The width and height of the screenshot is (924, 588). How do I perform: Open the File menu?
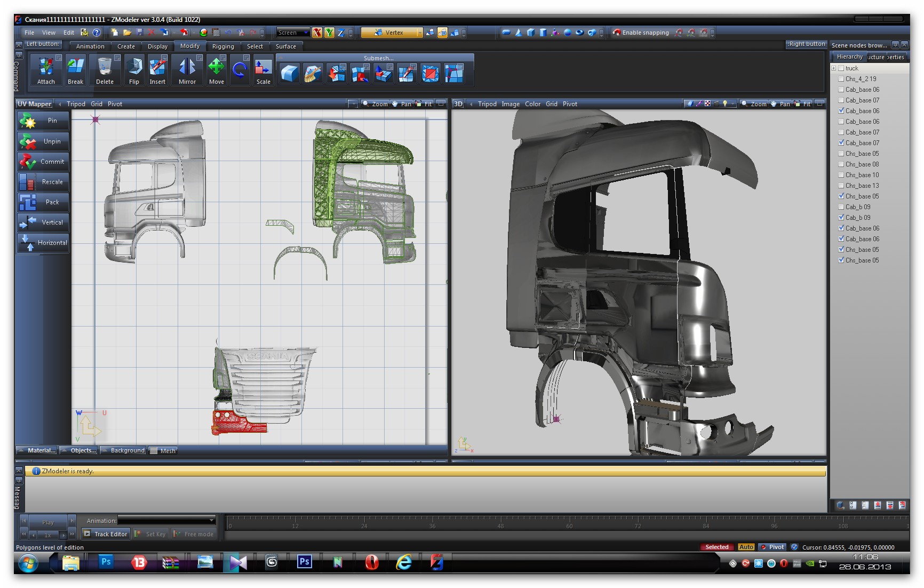(x=29, y=33)
